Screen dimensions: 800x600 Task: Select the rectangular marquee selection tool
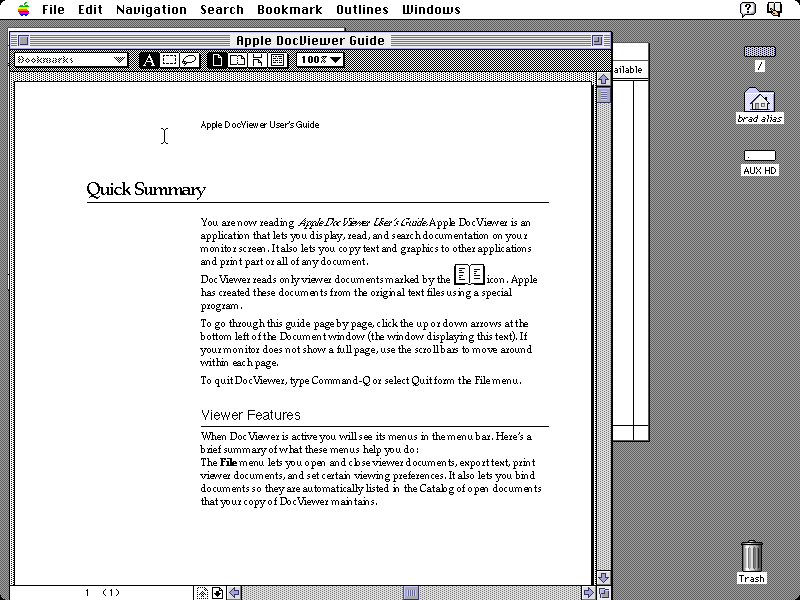tap(169, 60)
